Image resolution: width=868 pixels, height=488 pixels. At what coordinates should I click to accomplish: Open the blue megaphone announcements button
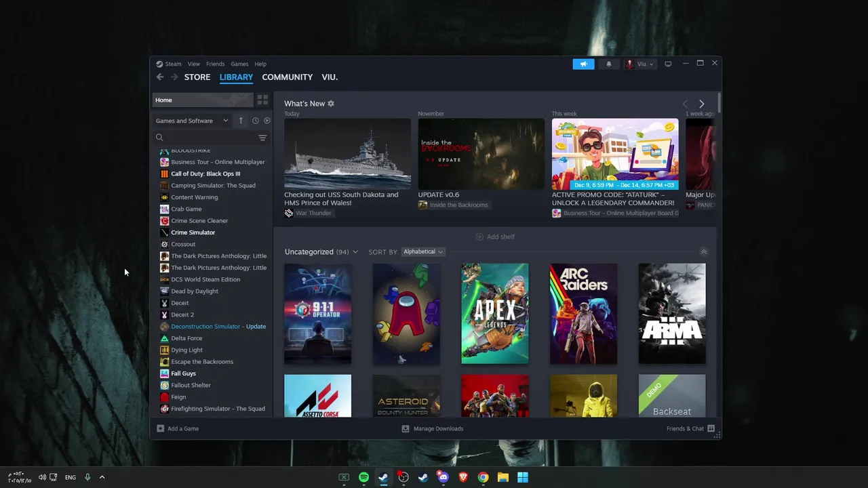point(583,64)
